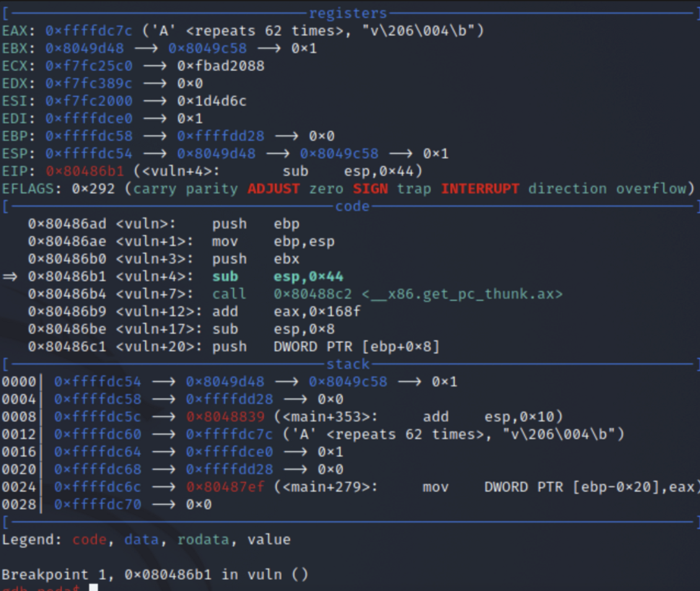700x591 pixels.
Task: Click the ESI value 0x1d4d6c
Action: point(212,101)
